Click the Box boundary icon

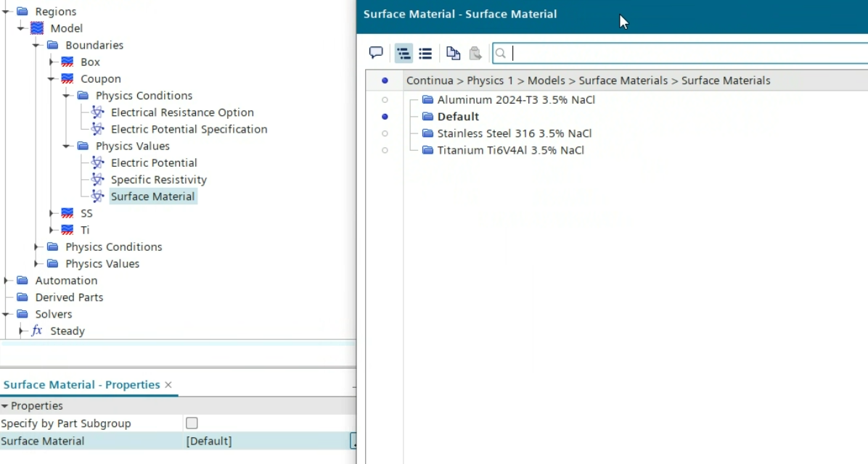[x=67, y=62]
